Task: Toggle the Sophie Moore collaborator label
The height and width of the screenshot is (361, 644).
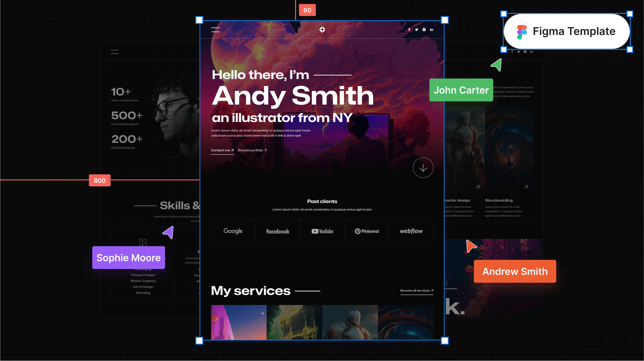Action: point(129,258)
